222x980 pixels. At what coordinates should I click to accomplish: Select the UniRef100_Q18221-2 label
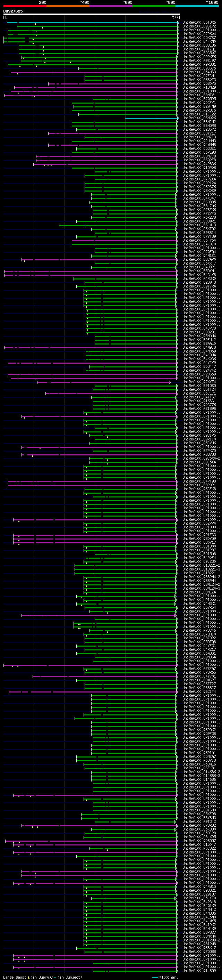[x=201, y=566]
